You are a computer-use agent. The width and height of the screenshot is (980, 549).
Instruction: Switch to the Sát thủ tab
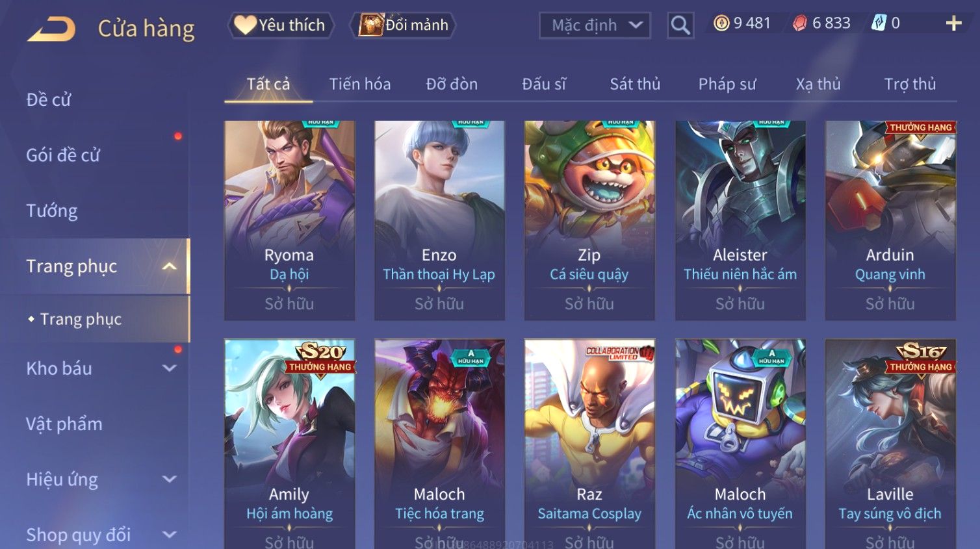635,84
